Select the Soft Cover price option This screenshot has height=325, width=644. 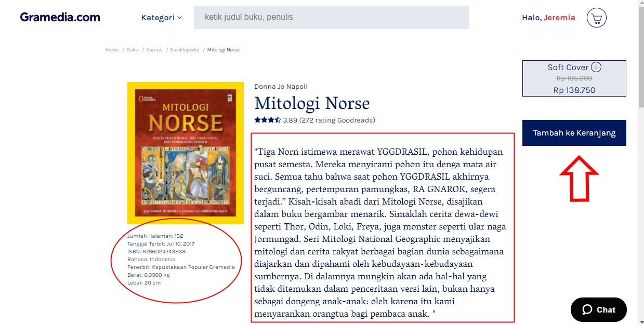click(x=574, y=78)
